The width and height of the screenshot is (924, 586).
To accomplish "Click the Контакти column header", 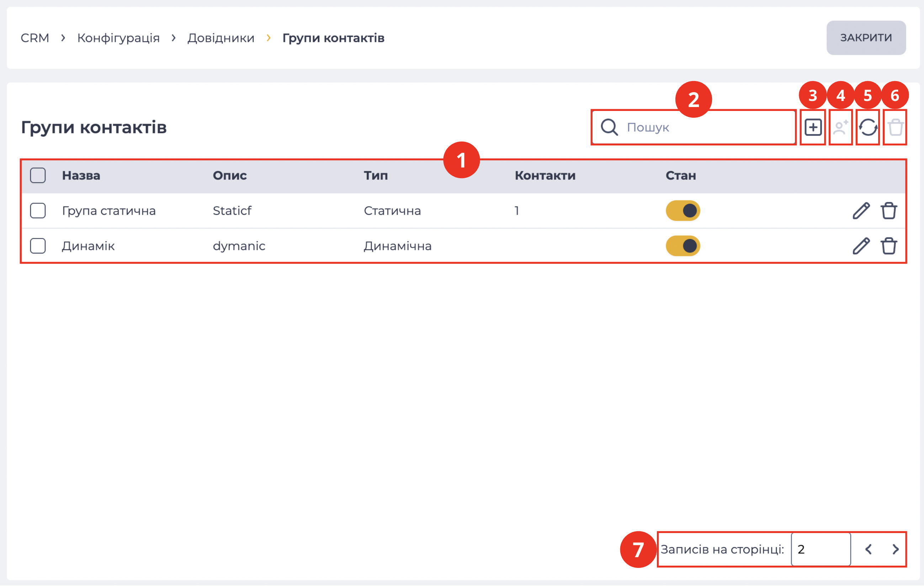I will point(545,175).
